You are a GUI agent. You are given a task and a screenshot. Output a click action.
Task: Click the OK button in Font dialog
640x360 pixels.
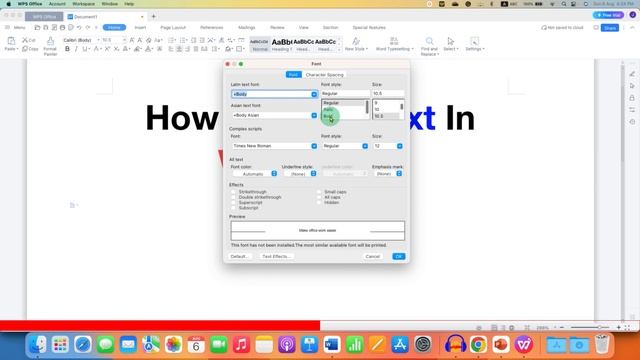coord(399,256)
